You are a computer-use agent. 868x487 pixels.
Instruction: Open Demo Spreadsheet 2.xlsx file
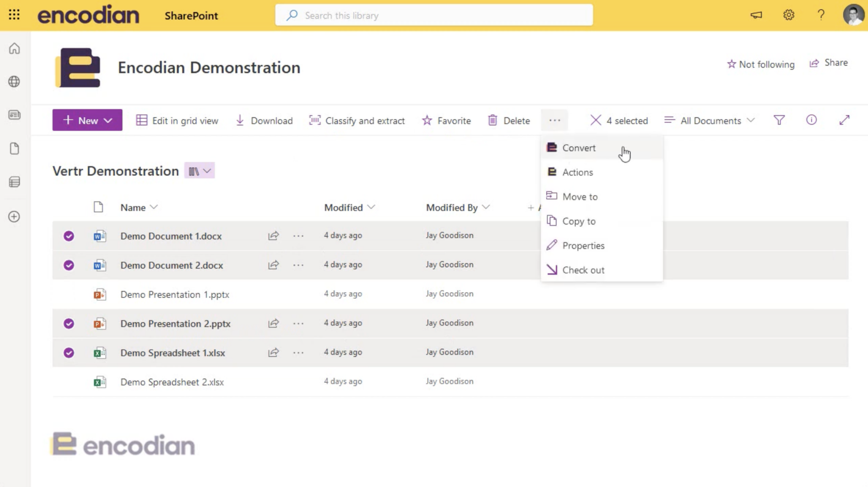(x=172, y=382)
